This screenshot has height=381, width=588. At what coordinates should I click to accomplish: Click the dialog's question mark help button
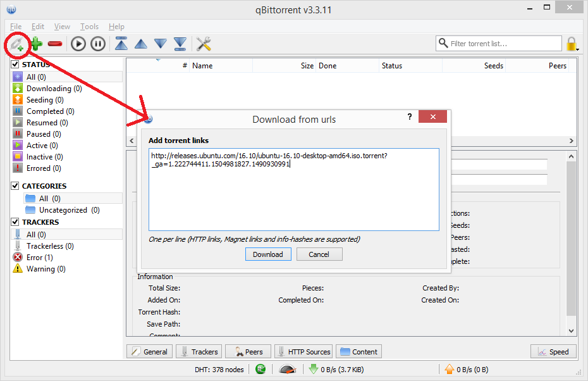[x=410, y=116]
